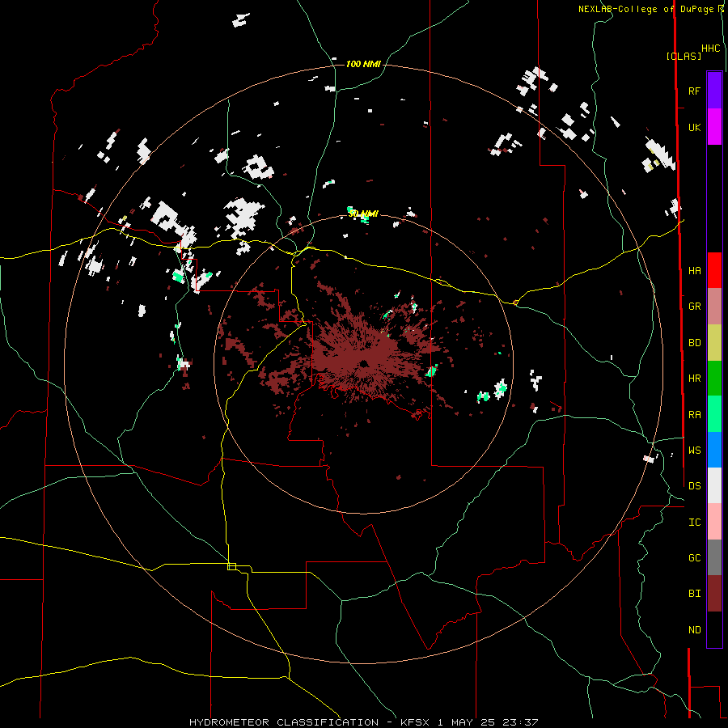Screen dimensions: 728x728
Task: Click the RA legend label
Action: (694, 415)
